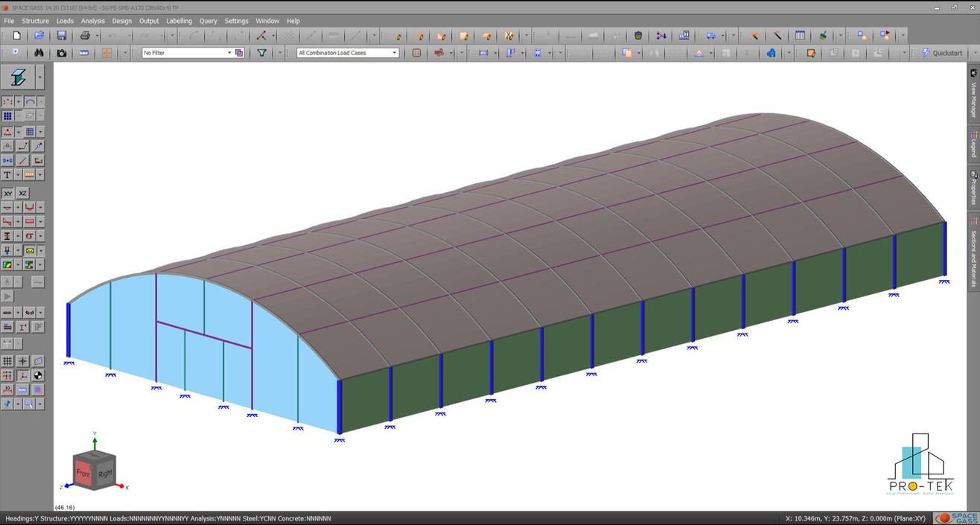Select the Text annotation tool in left toolbar

[7, 174]
